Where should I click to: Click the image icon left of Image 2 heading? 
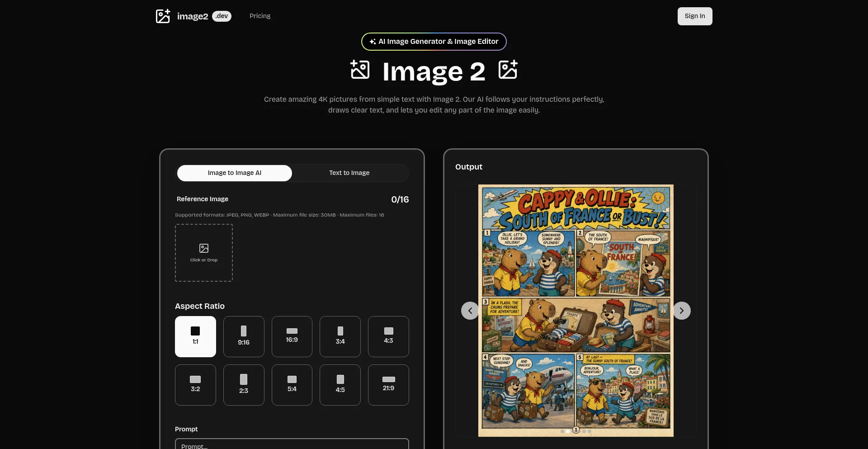click(360, 70)
